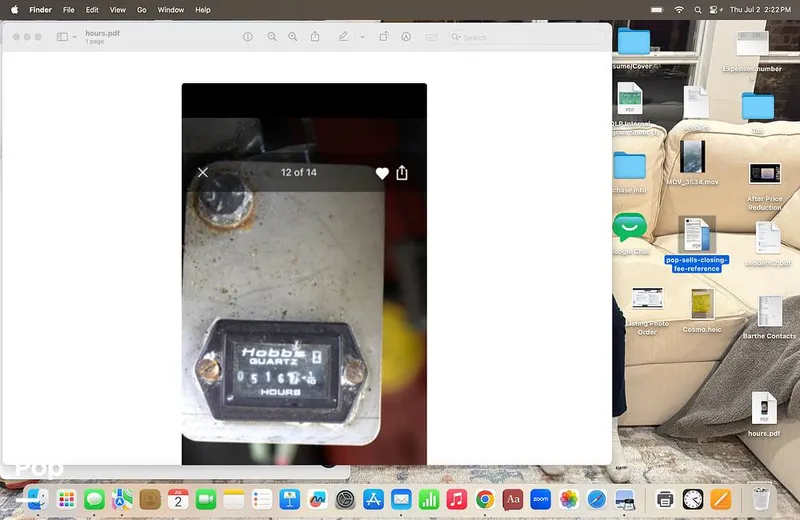Image resolution: width=800 pixels, height=520 pixels.
Task: Open the File menu
Action: tap(68, 10)
